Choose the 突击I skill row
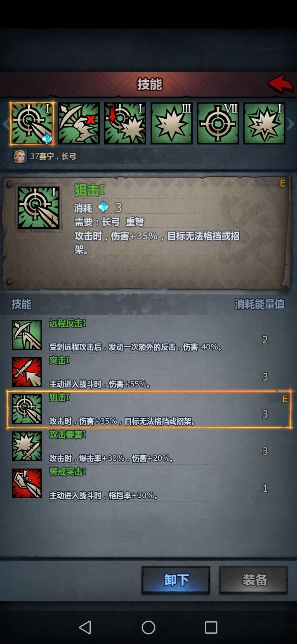297x644 pixels. pos(148,372)
